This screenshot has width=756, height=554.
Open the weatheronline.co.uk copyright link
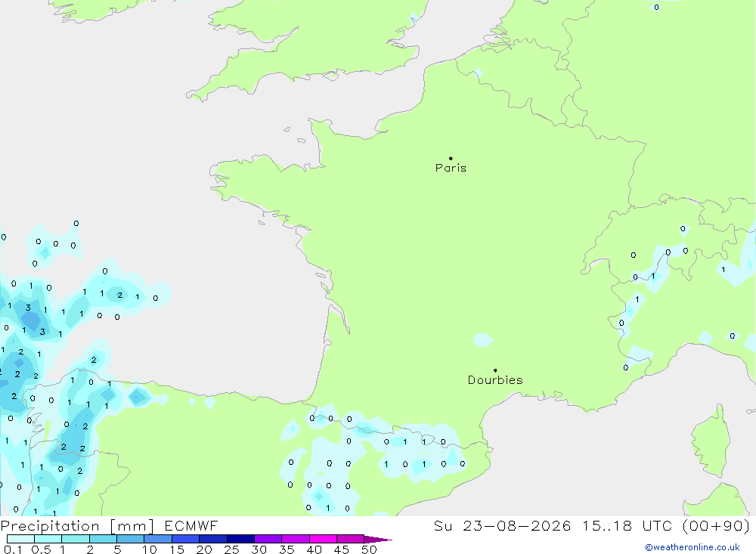692,547
